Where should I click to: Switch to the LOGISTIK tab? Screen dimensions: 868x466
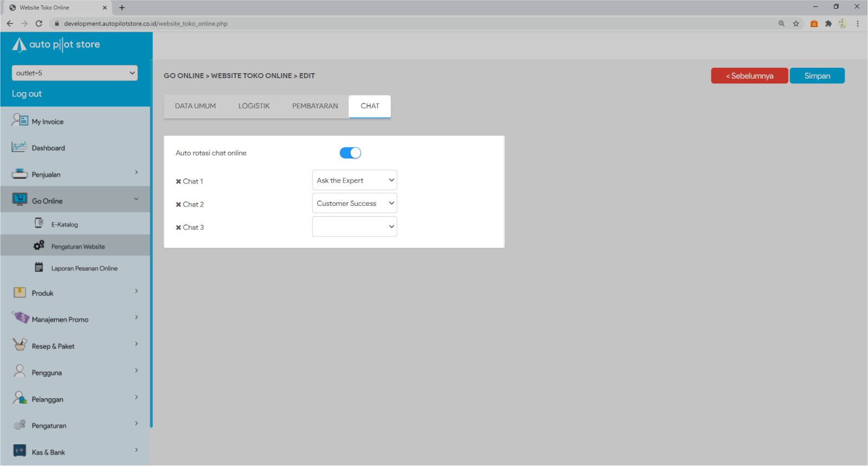coord(254,106)
